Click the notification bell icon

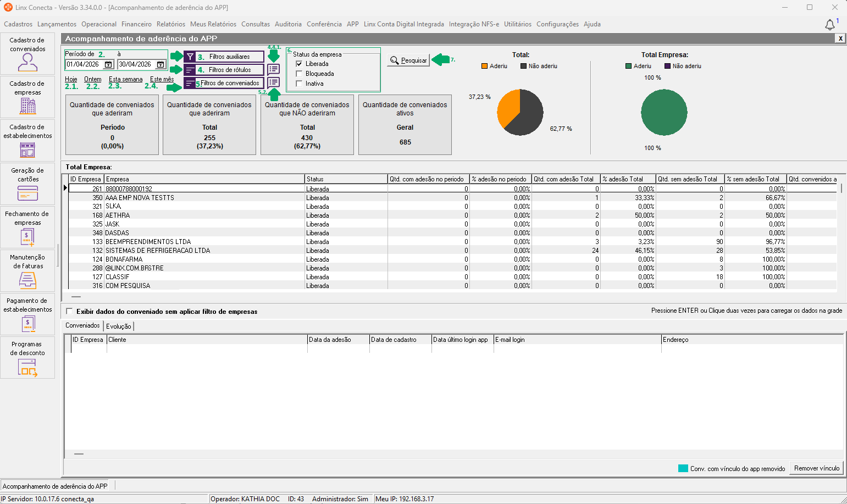pos(830,25)
